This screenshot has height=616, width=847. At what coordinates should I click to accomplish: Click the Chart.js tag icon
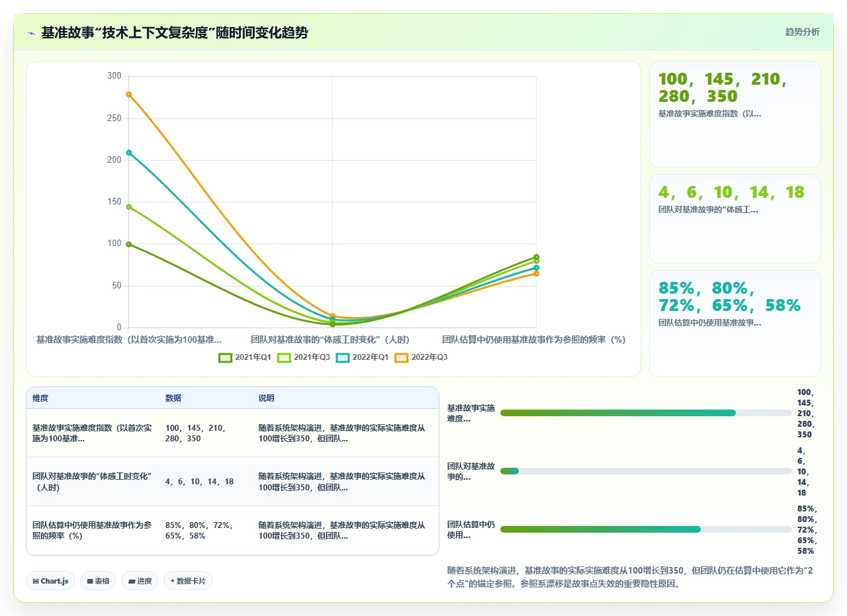(36, 581)
